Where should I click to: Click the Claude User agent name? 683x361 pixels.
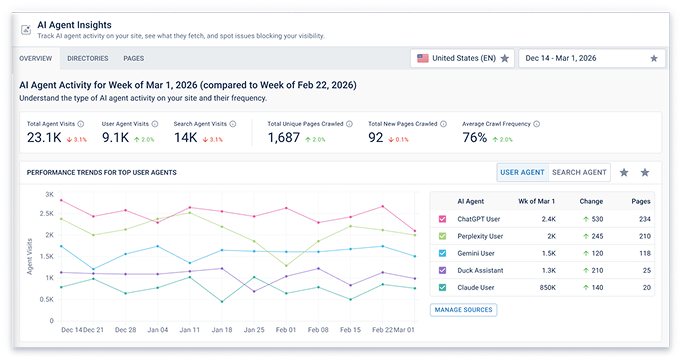click(476, 287)
